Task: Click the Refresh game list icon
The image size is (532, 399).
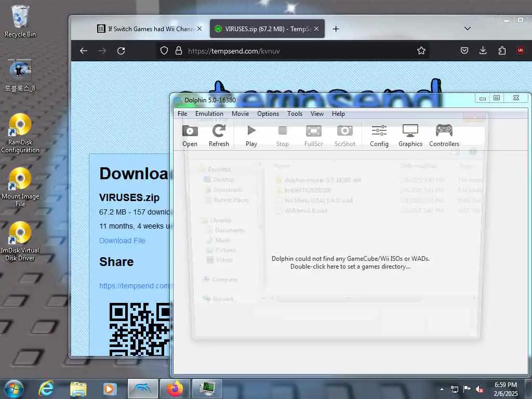Action: 219,136
